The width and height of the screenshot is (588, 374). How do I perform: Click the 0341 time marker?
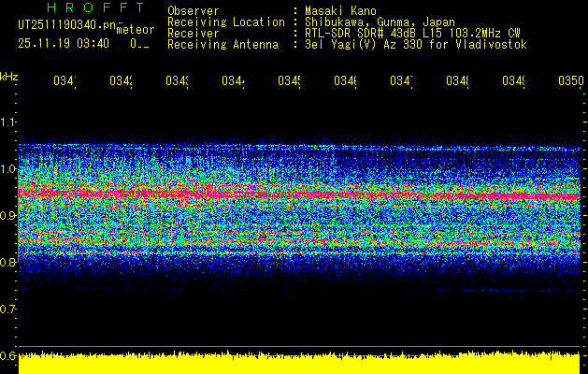65,81
